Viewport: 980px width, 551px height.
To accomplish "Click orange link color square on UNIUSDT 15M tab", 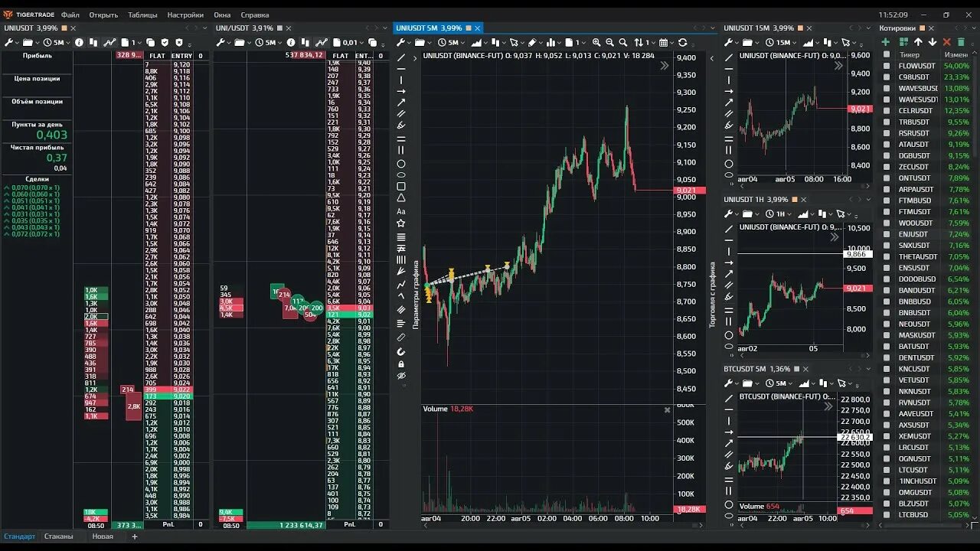I will coord(800,28).
